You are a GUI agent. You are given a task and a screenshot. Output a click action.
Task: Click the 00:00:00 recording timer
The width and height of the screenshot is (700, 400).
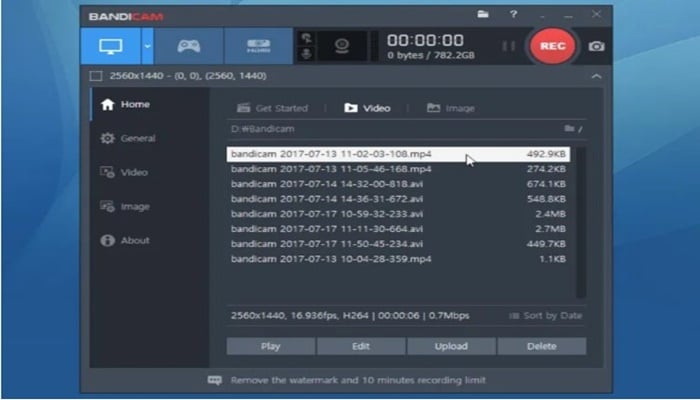pos(425,41)
